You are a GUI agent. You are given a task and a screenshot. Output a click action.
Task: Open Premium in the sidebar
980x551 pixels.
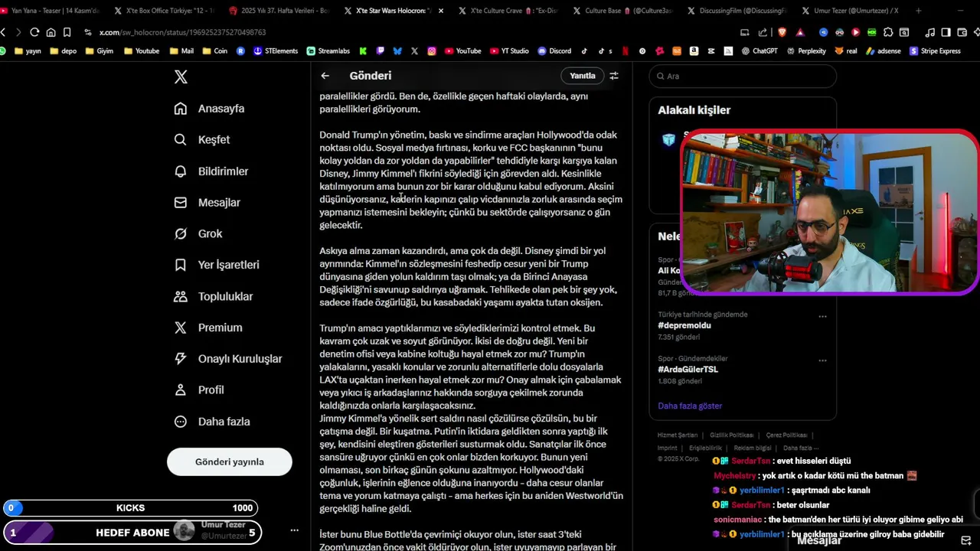208,328
